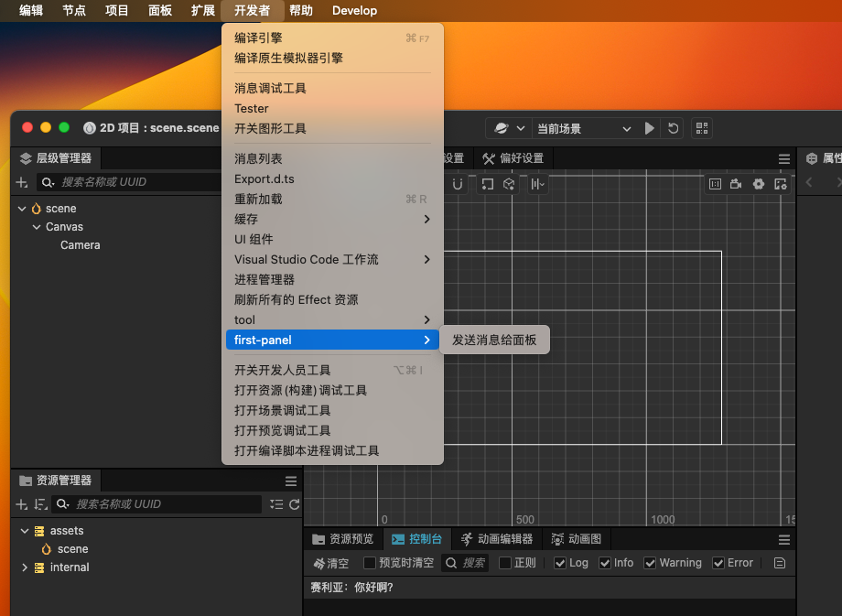842x616 pixels.
Task: Open the Develop menu bar item
Action: (354, 11)
